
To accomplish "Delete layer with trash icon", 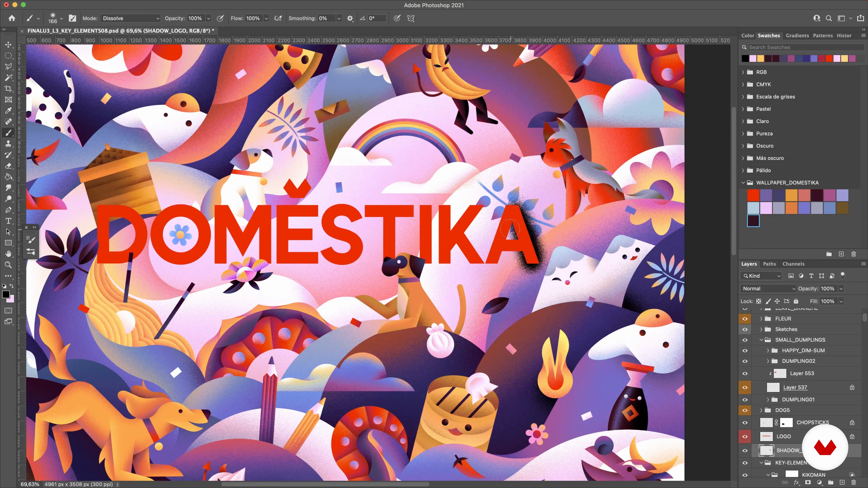I will [x=854, y=482].
